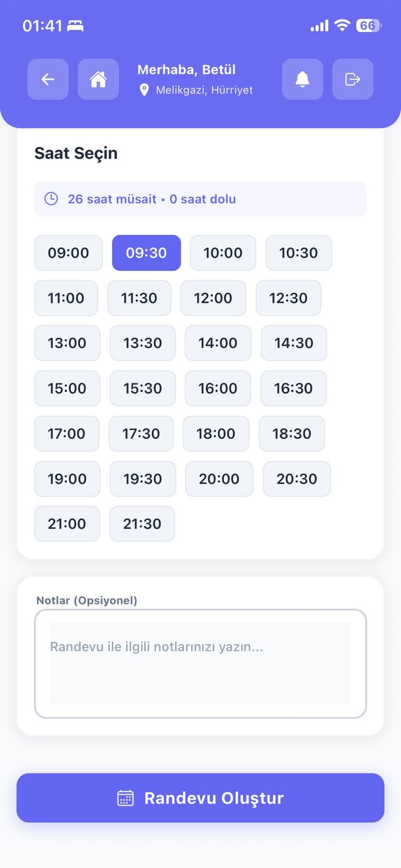Viewport: 401px width, 868px height.
Task: Tap the battery indicator showing 66
Action: click(x=367, y=25)
